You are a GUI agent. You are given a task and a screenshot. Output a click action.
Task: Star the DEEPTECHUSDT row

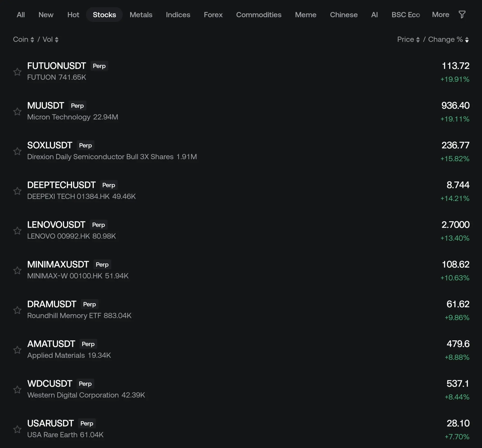pos(17,191)
